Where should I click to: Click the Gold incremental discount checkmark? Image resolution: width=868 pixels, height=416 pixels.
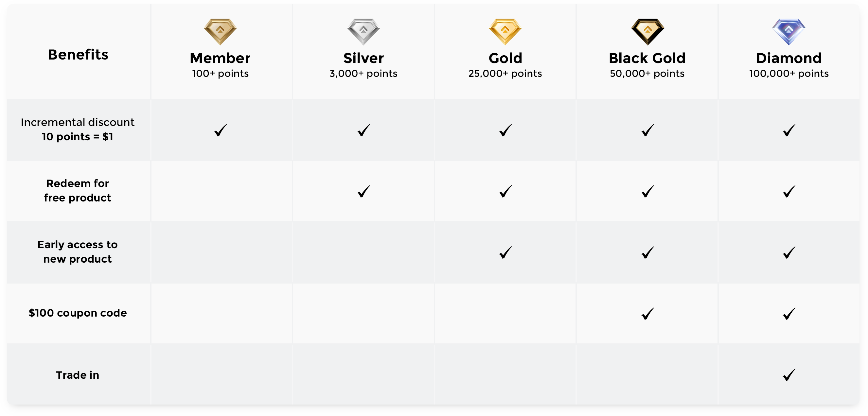[x=505, y=130]
